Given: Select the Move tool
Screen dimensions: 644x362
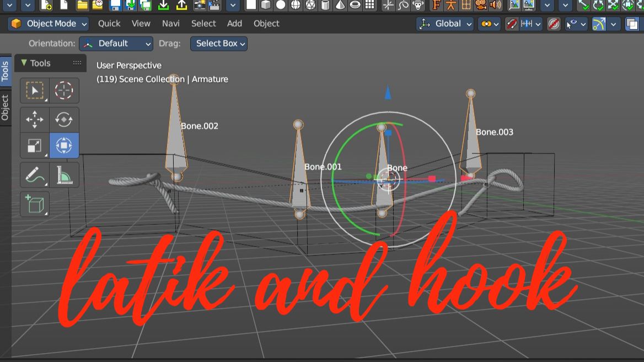Looking at the screenshot, I should click(x=35, y=119).
